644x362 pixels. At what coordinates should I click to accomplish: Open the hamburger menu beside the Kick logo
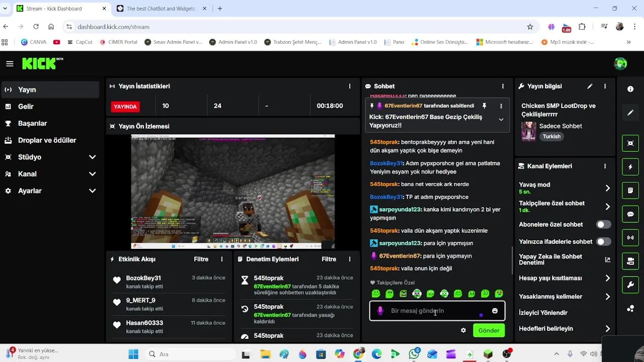tap(10, 64)
